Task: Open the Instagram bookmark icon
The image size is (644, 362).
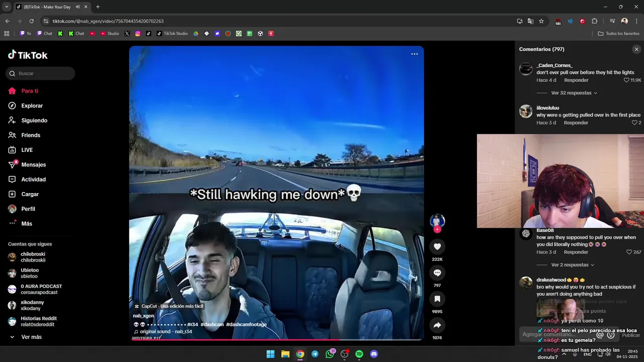Action: 138,34
